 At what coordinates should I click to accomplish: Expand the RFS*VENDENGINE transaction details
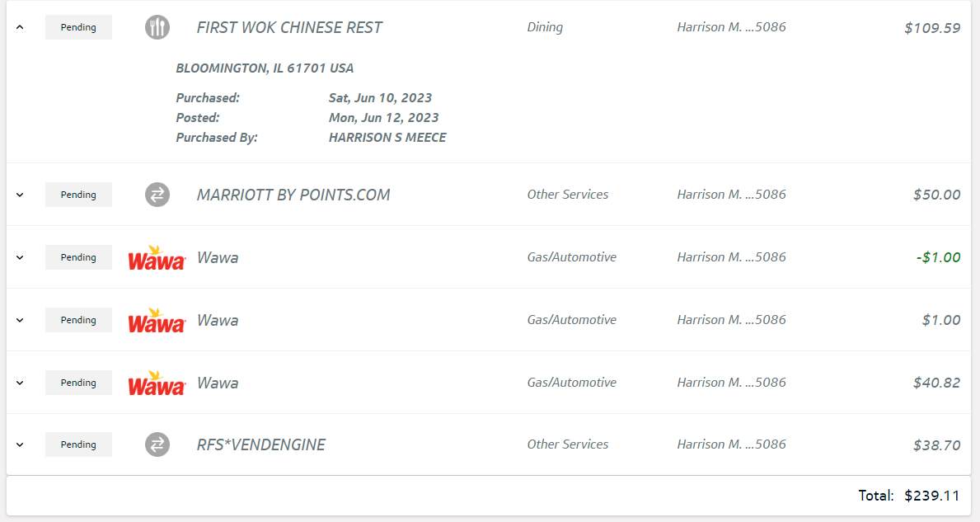[x=21, y=444]
